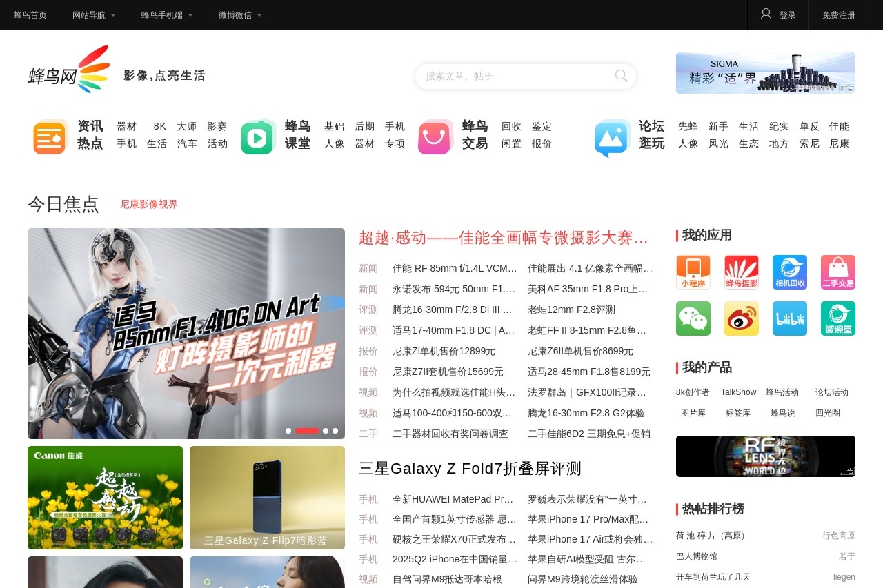Click the search magnifier icon
Viewport: 883px width, 588px height.
tap(622, 76)
